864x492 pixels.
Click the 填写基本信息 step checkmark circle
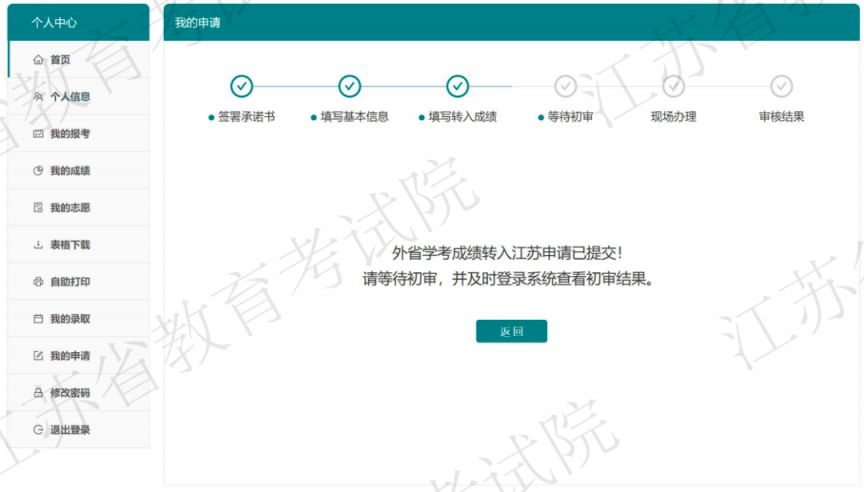349,86
